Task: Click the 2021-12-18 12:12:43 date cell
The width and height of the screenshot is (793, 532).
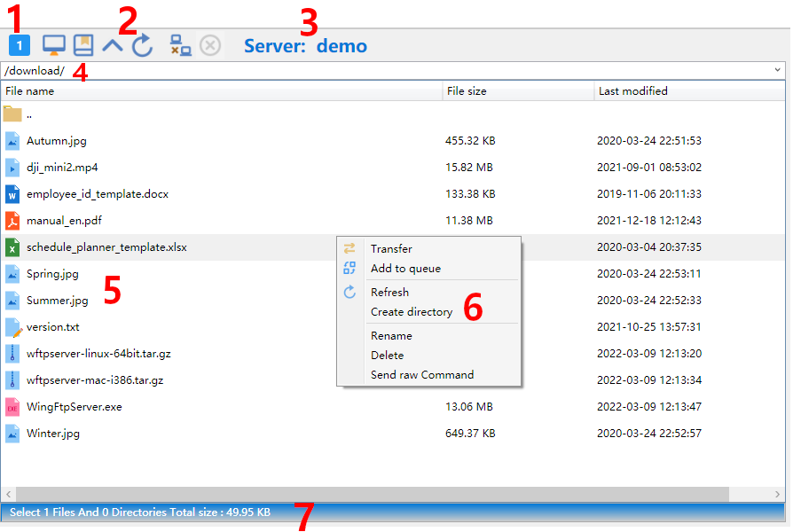Action: pos(649,221)
